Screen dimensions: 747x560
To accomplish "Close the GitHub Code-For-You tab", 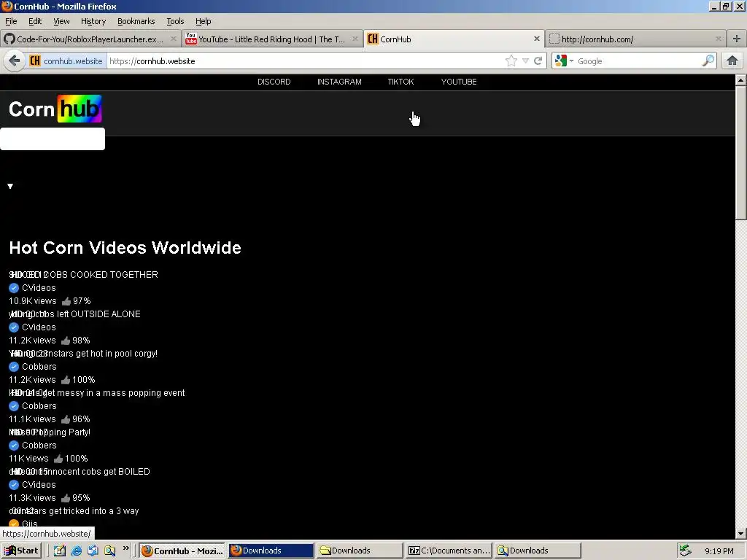I will (174, 39).
